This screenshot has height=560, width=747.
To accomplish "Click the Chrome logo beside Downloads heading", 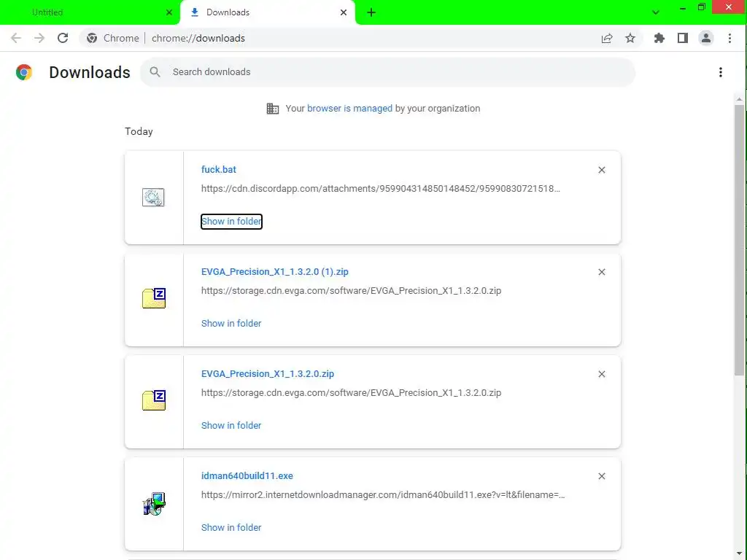I will tap(24, 72).
